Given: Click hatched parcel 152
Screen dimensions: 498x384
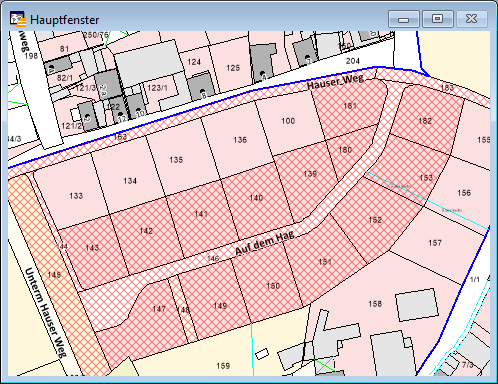Looking at the screenshot, I should pyautogui.click(x=375, y=220).
